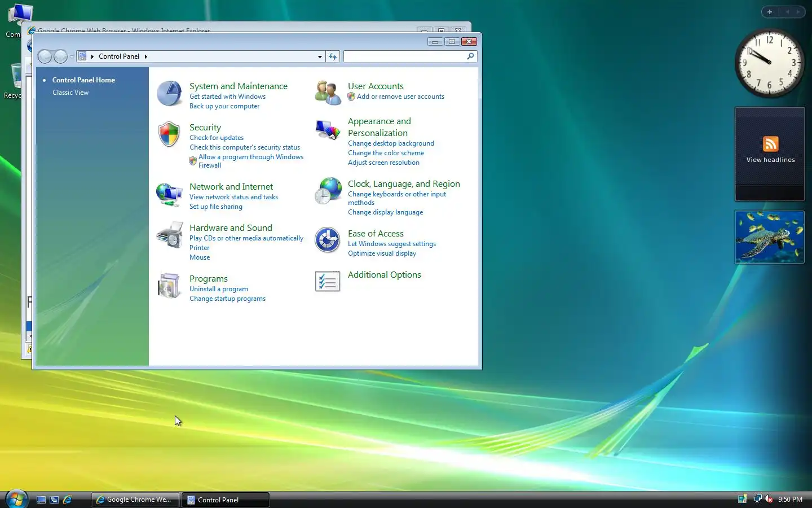Click Adjust screen resolution link
The height and width of the screenshot is (508, 812).
(383, 163)
